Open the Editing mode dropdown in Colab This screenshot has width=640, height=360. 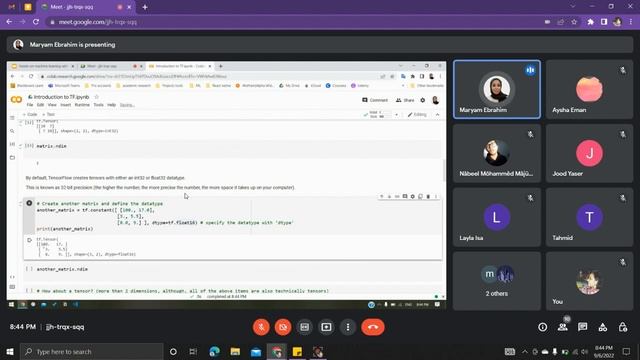[417, 115]
